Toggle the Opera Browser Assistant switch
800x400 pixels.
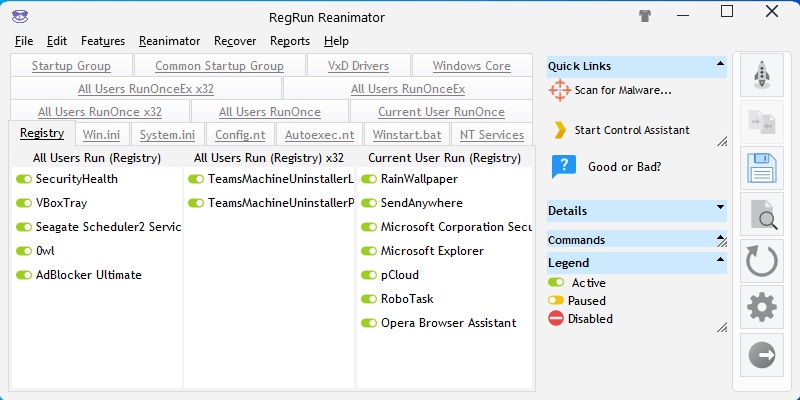click(369, 323)
